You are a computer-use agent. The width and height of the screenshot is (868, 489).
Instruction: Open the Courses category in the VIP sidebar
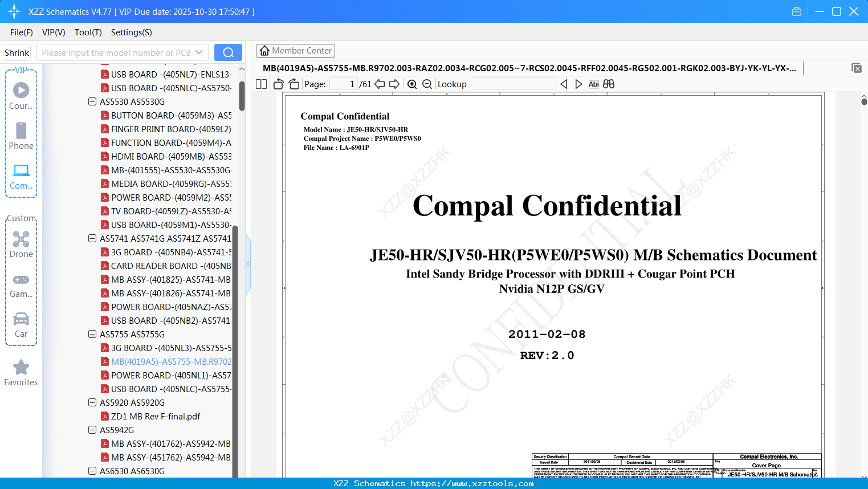(21, 96)
